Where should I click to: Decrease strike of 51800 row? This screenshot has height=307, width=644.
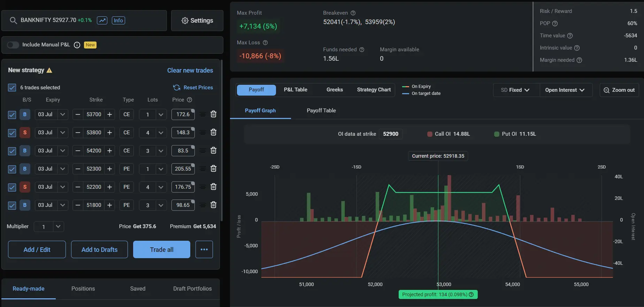pyautogui.click(x=78, y=205)
